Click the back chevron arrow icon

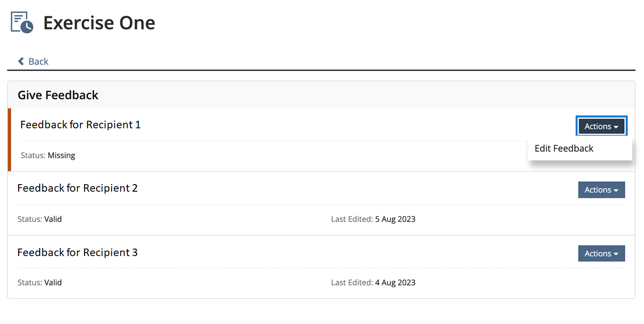(21, 61)
